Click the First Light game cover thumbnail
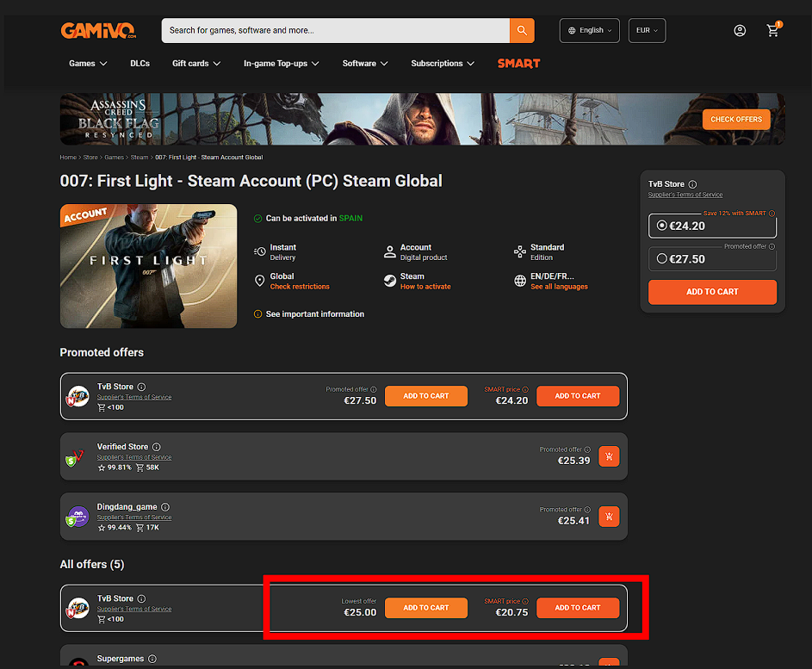 tap(149, 266)
